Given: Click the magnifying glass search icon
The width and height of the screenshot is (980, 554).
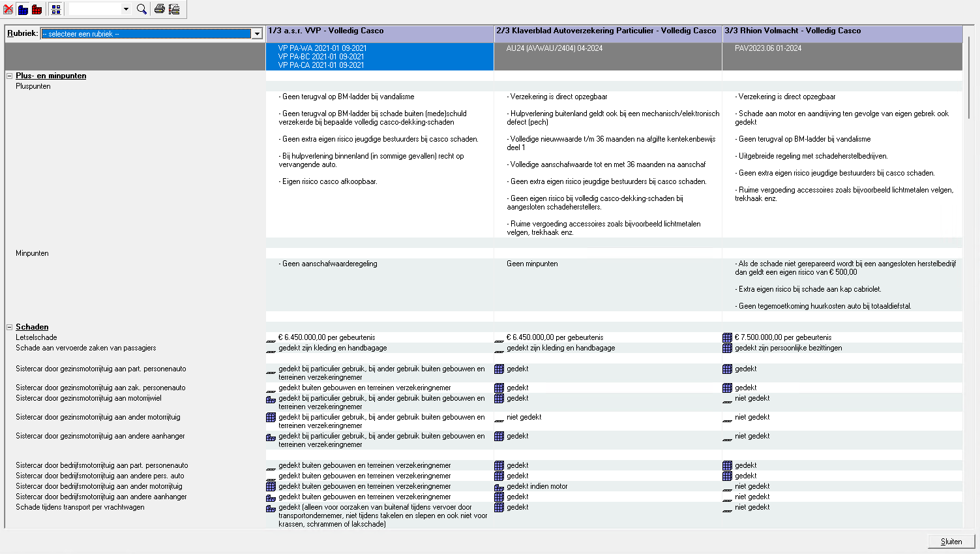Looking at the screenshot, I should point(141,9).
